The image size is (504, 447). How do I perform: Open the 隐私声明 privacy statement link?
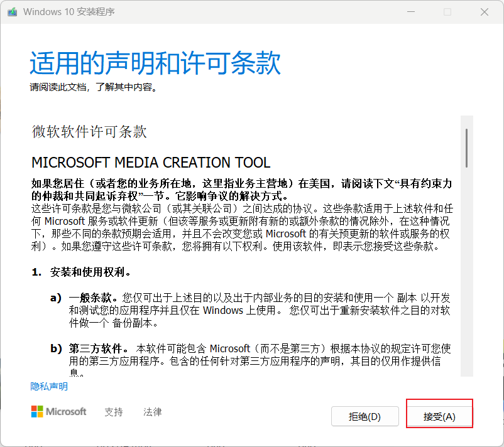[49, 386]
